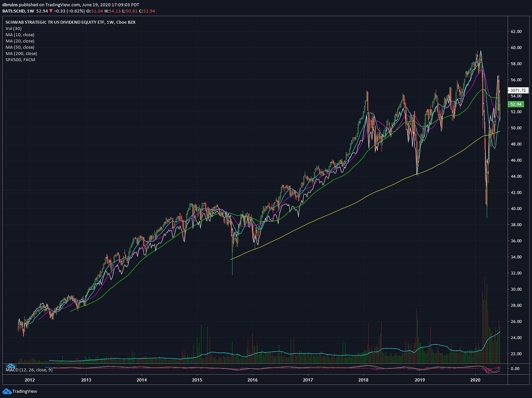The image size is (532, 398).
Task: Select the MA (50, close) indicator label
Action: pos(20,47)
